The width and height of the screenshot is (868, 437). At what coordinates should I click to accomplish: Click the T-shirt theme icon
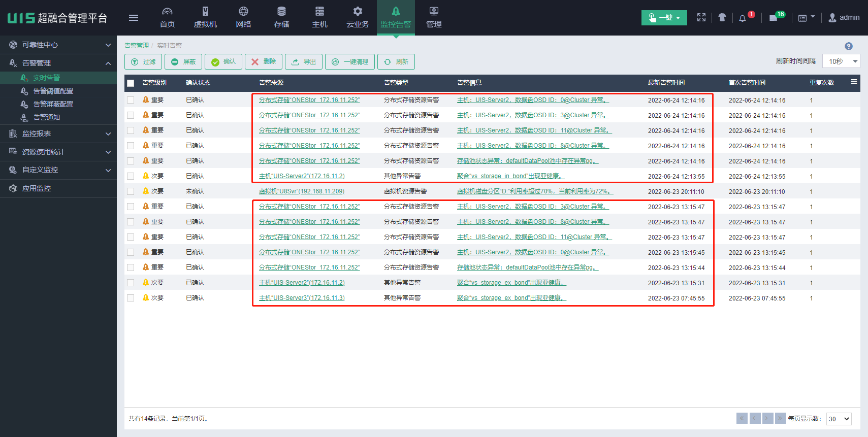pos(722,18)
